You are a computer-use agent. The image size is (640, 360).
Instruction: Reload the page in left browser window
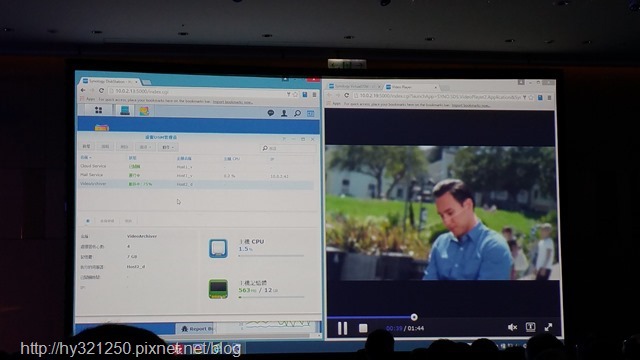click(x=101, y=91)
